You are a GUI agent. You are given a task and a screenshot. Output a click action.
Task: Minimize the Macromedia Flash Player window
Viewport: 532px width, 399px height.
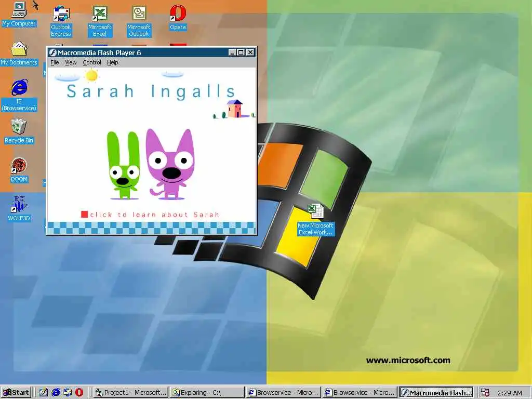click(232, 52)
